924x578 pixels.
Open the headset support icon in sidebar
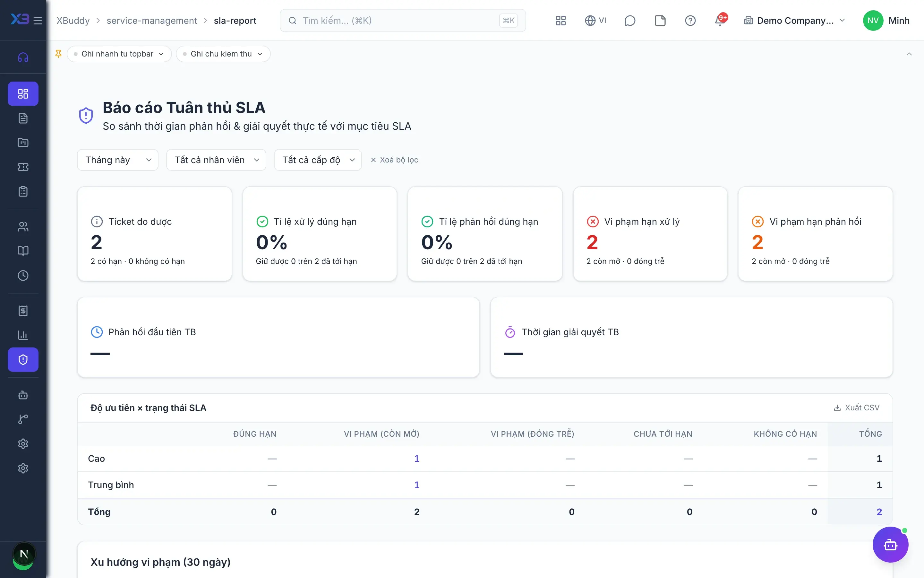[23, 57]
